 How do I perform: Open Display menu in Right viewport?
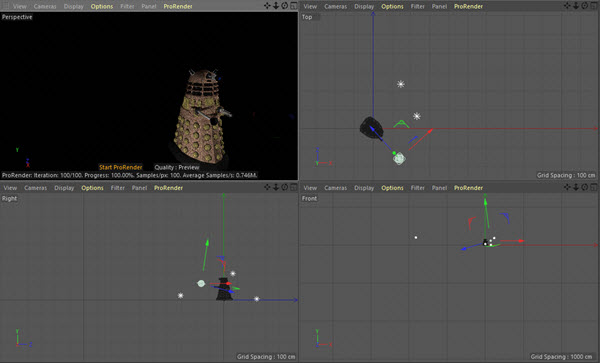click(64, 188)
